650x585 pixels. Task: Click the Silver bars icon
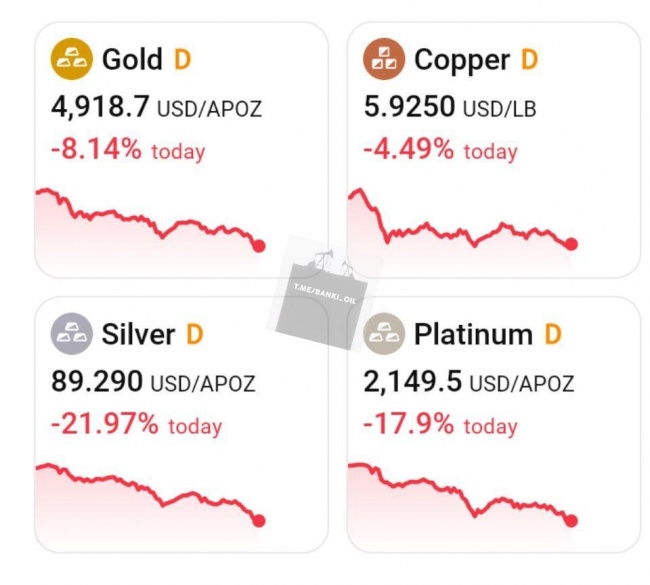coord(72,334)
